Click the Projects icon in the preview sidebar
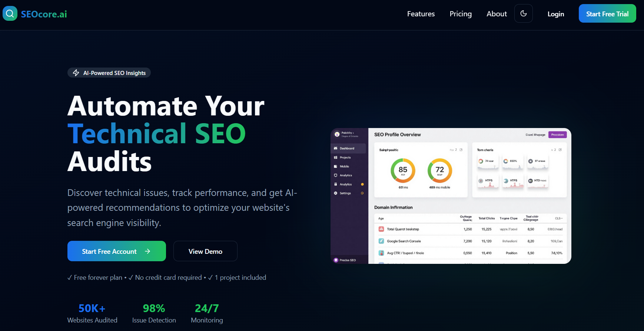 (x=336, y=157)
